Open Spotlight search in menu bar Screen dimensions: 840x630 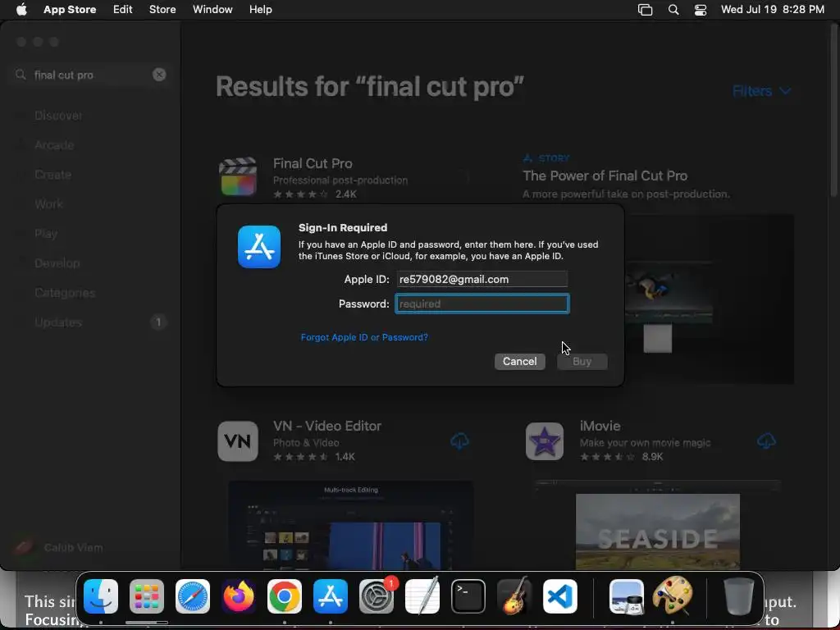[673, 10]
